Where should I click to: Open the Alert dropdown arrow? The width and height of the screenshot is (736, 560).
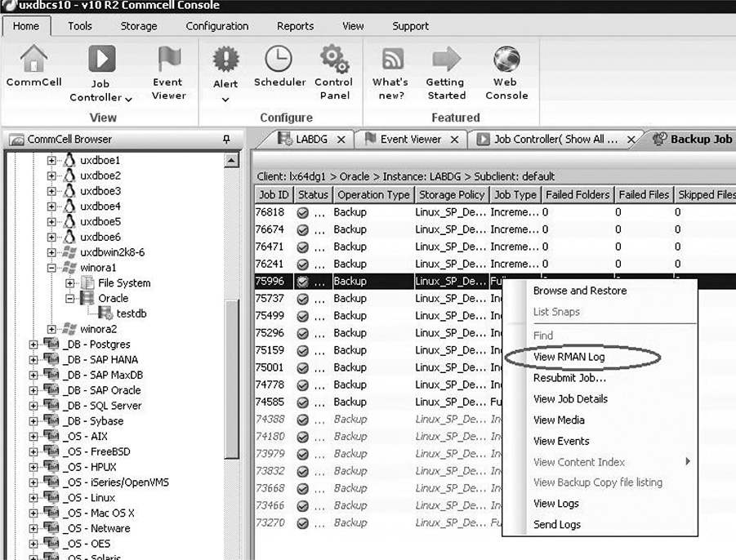click(225, 100)
